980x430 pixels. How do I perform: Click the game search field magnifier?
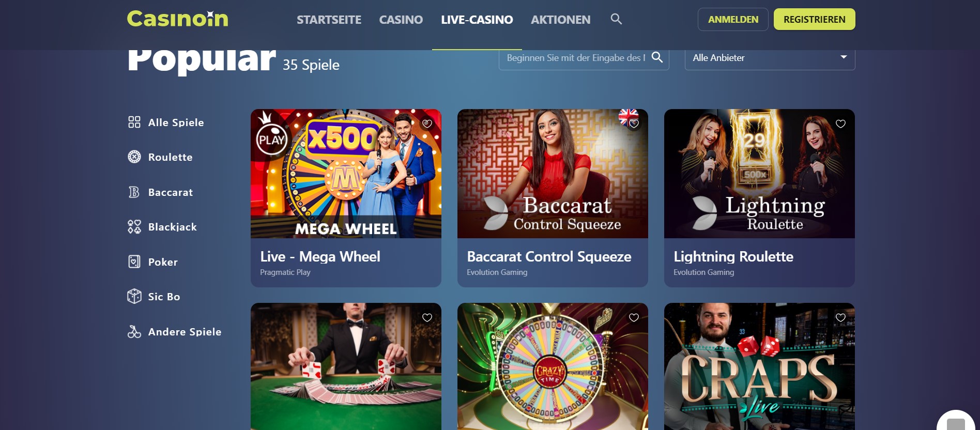(657, 57)
